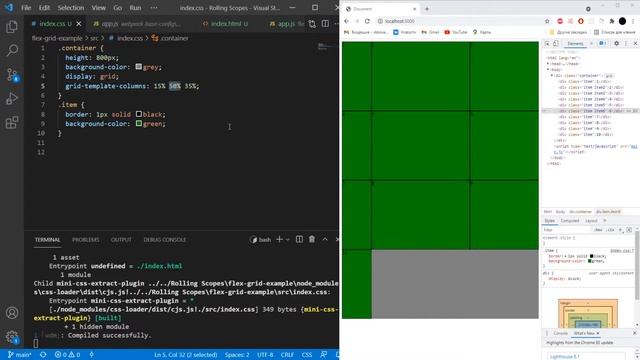Click the VS Code logo icon
The width and height of the screenshot is (640, 360).
(x=9, y=7)
